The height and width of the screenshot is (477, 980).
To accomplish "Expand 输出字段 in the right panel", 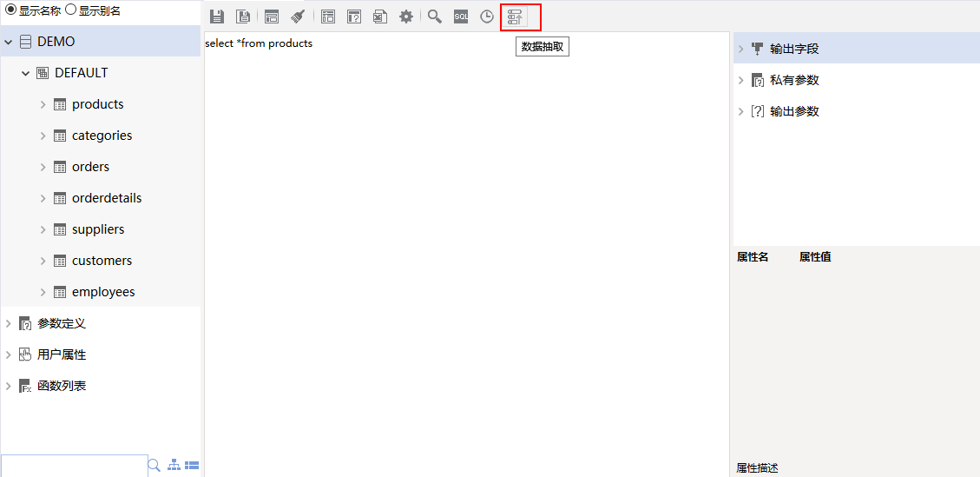I will 740,49.
